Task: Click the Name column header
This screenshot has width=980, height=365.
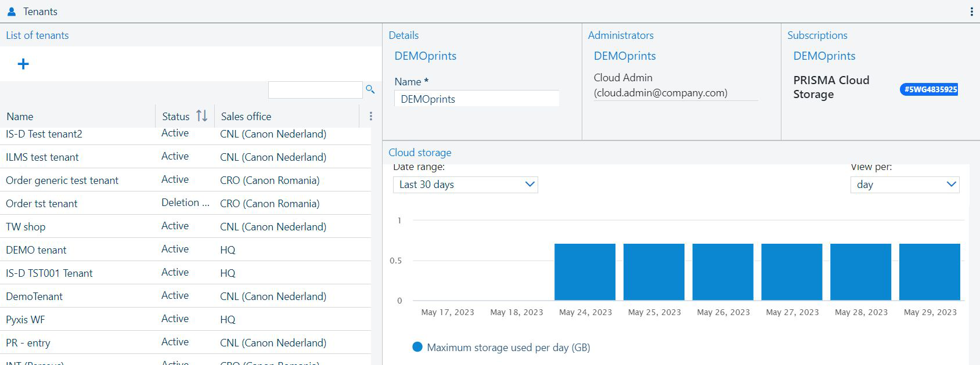Action: (x=20, y=117)
